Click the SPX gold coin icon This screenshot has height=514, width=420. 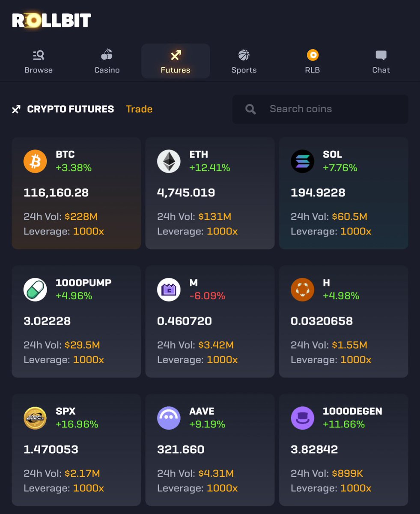pos(35,418)
